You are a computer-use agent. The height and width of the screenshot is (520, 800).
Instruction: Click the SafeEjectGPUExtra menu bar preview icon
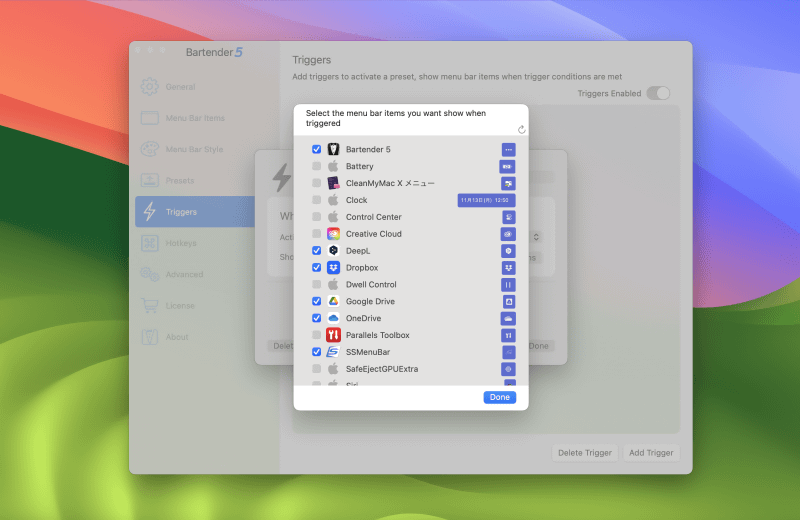[x=508, y=368]
